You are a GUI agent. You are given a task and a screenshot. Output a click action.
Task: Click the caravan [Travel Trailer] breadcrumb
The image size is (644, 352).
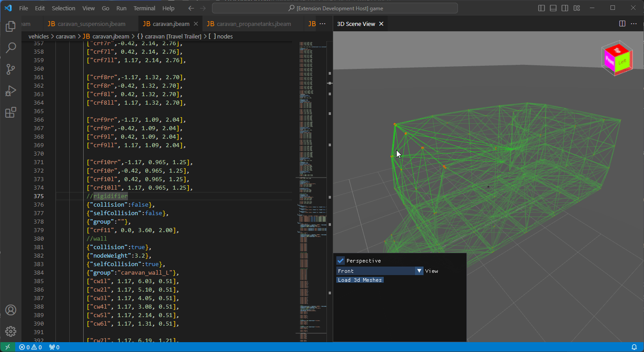click(169, 36)
